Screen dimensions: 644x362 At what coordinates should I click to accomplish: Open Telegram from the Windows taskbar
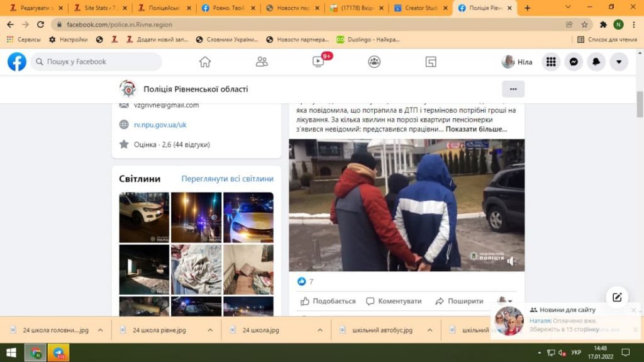pos(58,352)
